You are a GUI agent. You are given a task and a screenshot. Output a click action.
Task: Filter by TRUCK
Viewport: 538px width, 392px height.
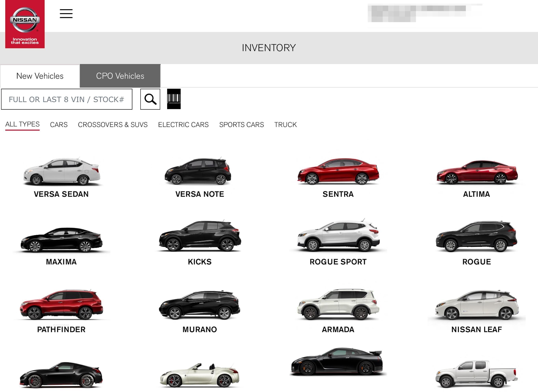pyautogui.click(x=285, y=125)
